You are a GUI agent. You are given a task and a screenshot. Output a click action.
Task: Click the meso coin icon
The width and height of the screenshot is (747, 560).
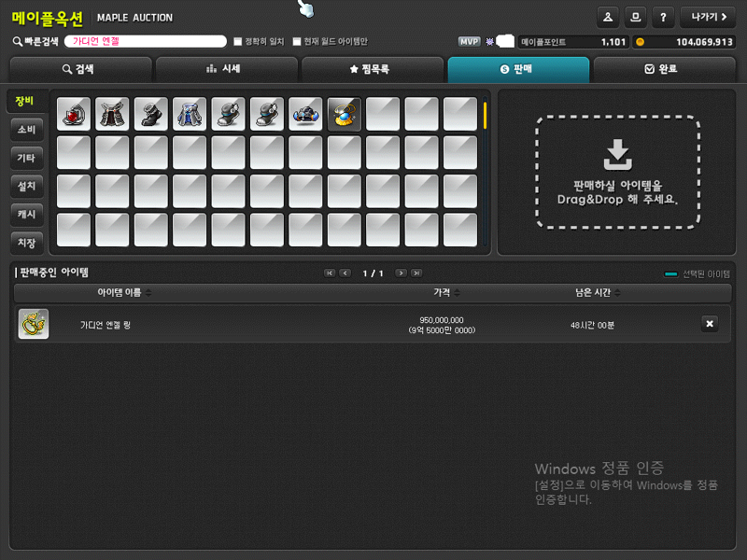click(x=641, y=42)
